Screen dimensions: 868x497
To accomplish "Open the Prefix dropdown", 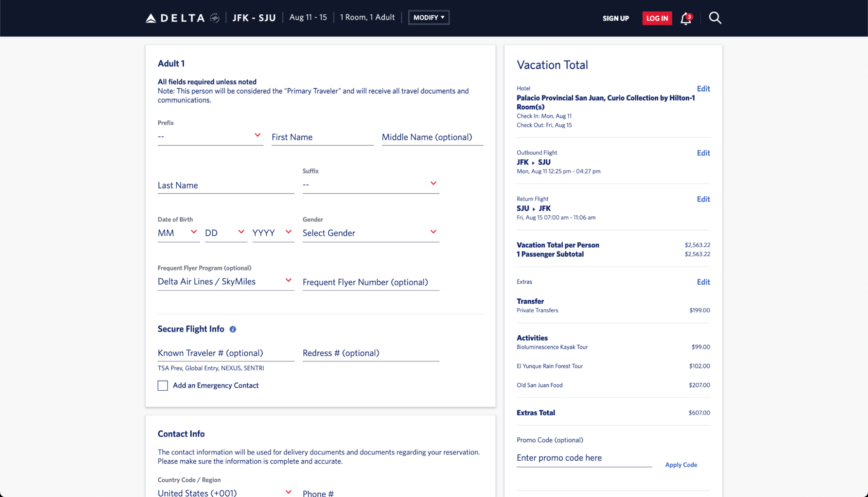I will pyautogui.click(x=210, y=136).
